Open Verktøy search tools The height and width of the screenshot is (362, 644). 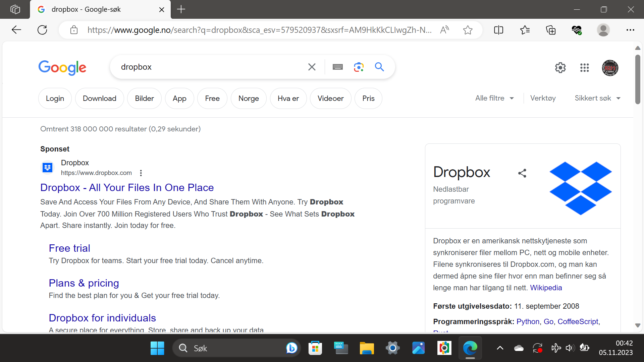[x=543, y=98]
